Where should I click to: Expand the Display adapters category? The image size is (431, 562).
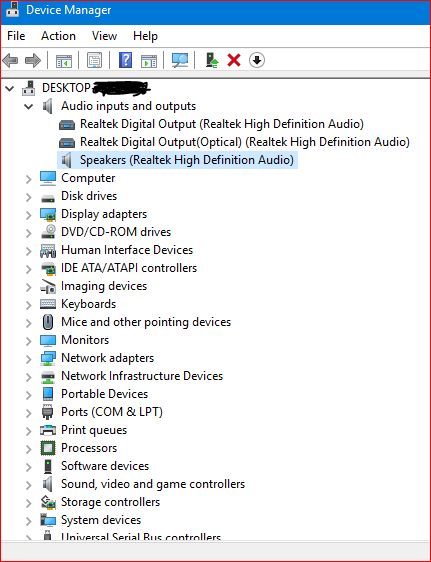point(29,215)
